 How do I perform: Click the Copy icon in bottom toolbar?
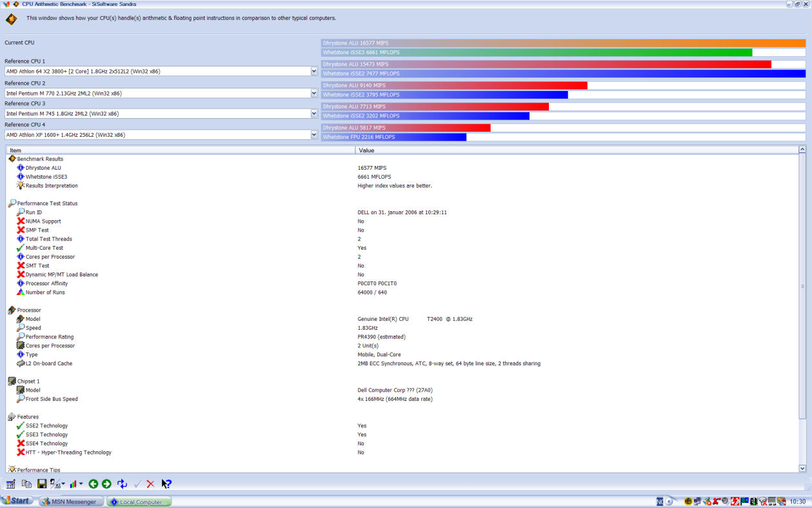tap(26, 483)
